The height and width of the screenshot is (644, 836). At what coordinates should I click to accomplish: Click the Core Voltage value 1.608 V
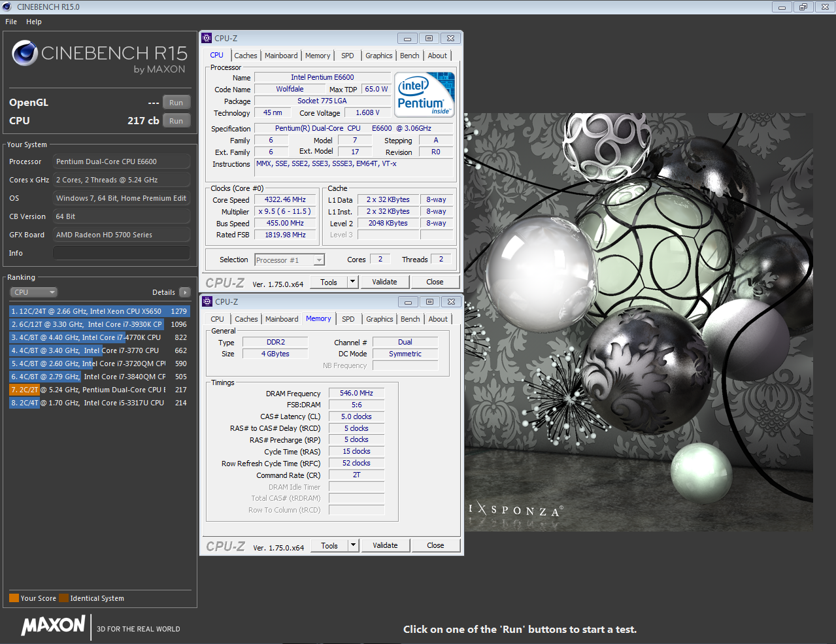pos(367,112)
